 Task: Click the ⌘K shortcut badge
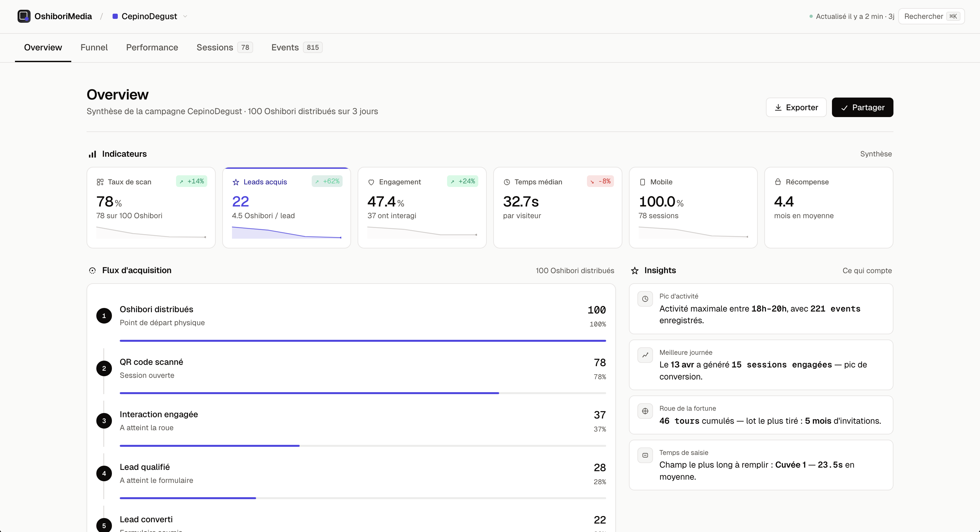coord(953,16)
